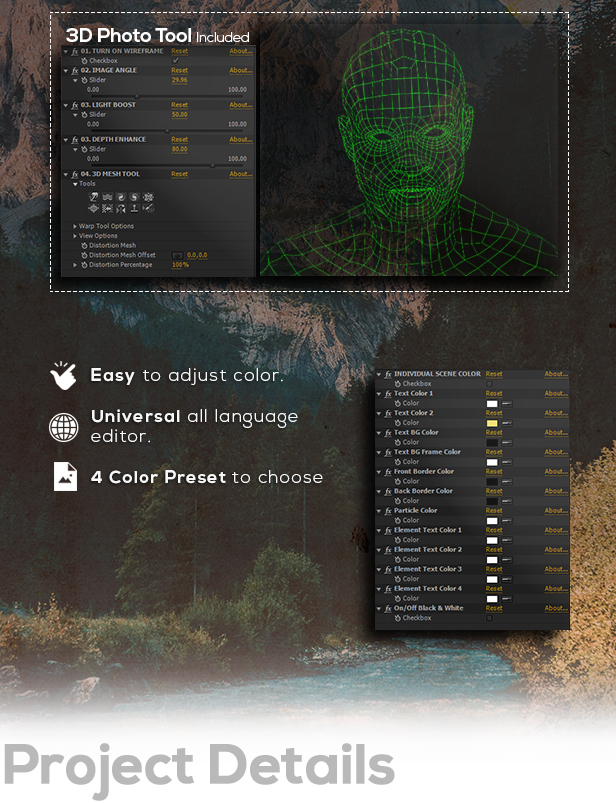Expand the View Options section
The width and height of the screenshot is (616, 803).
pos(75,236)
